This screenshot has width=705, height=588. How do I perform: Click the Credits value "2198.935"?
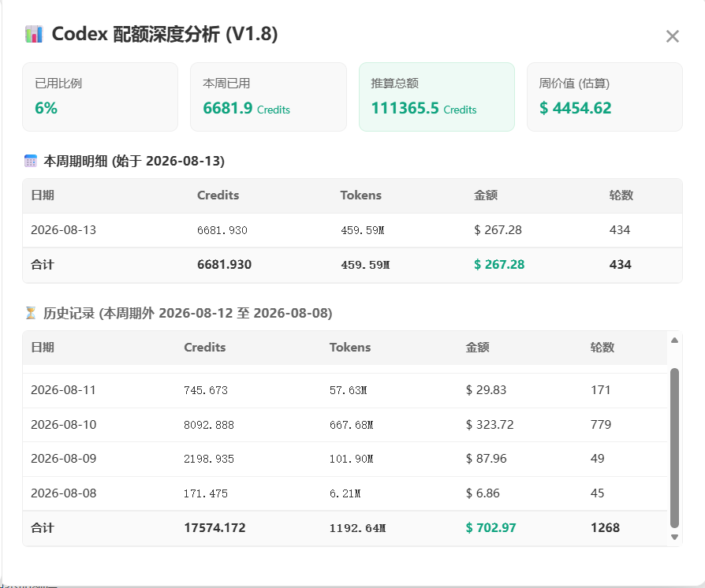209,459
